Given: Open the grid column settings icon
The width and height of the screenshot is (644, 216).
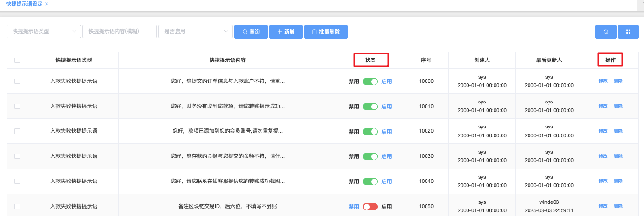Looking at the screenshot, I should [628, 32].
